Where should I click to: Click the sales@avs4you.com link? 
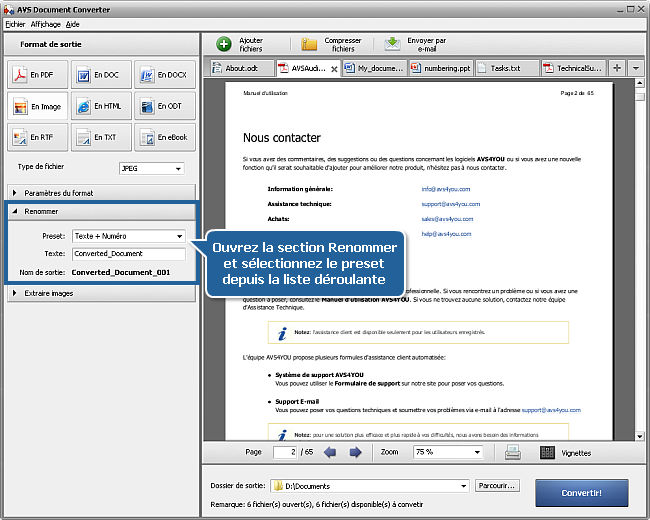(x=447, y=219)
